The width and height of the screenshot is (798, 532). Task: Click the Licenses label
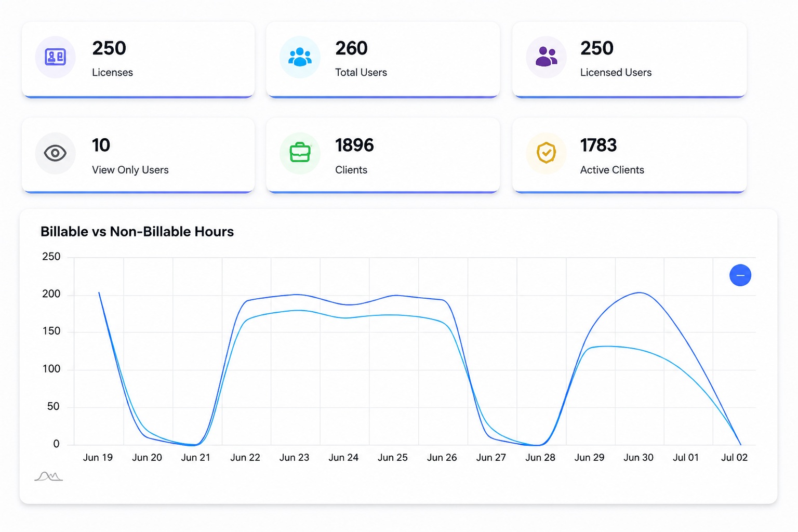112,73
